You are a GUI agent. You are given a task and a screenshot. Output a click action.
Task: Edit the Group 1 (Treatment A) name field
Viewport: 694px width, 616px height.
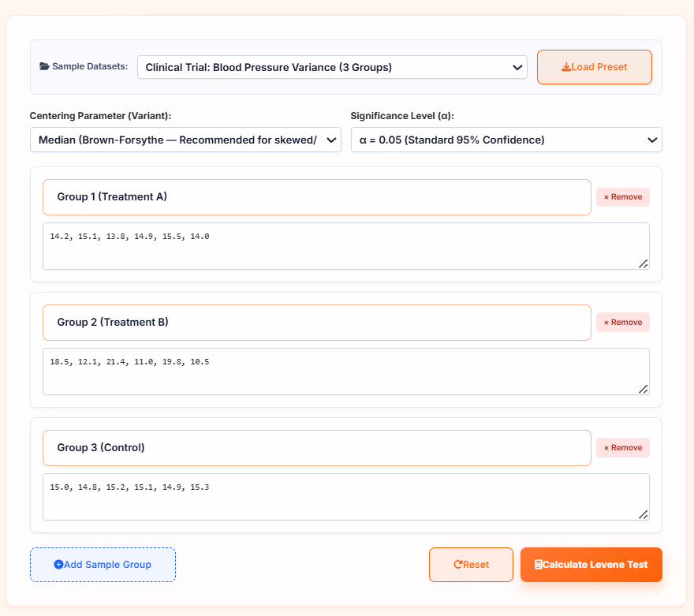coord(317,197)
